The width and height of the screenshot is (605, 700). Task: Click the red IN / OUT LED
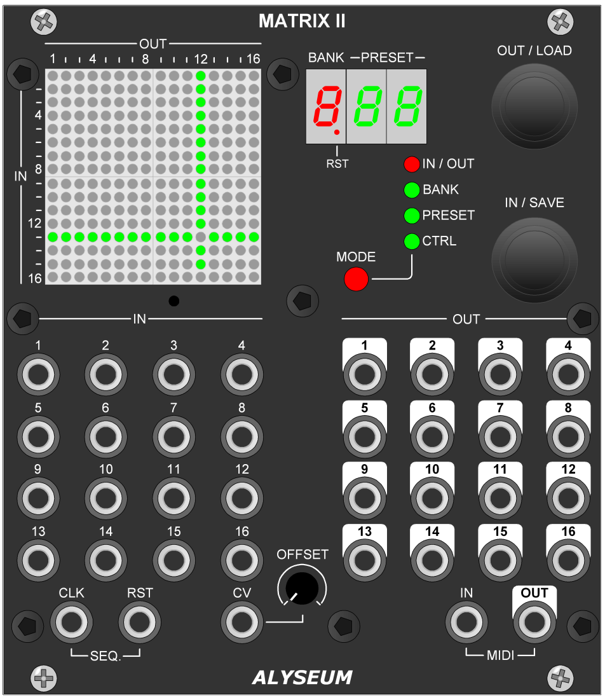[x=411, y=164]
